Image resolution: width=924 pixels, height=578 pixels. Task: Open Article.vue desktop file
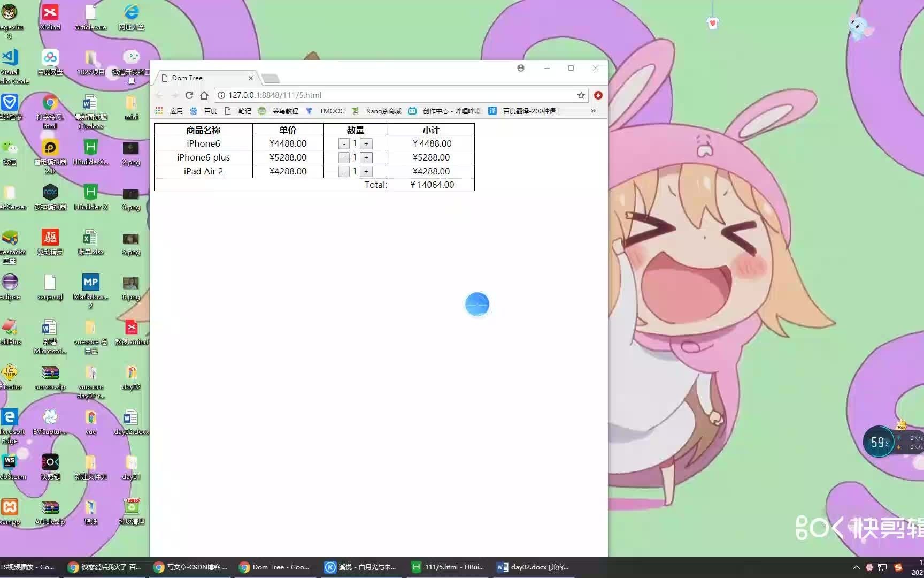tap(91, 17)
